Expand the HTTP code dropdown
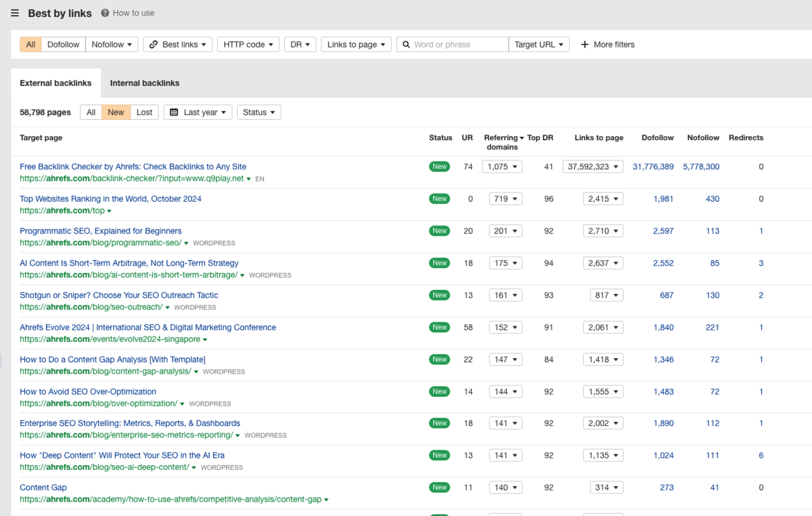Image resolution: width=812 pixels, height=516 pixels. point(248,45)
